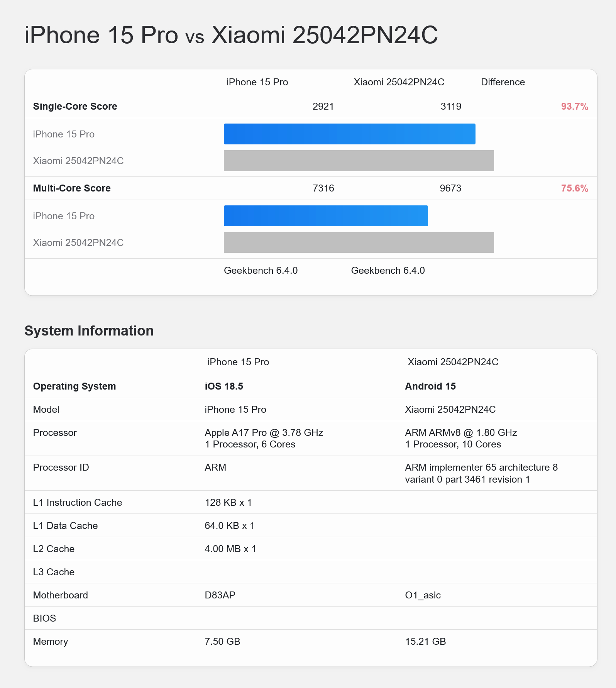
Task: Click the L3 Cache label
Action: 54,572
